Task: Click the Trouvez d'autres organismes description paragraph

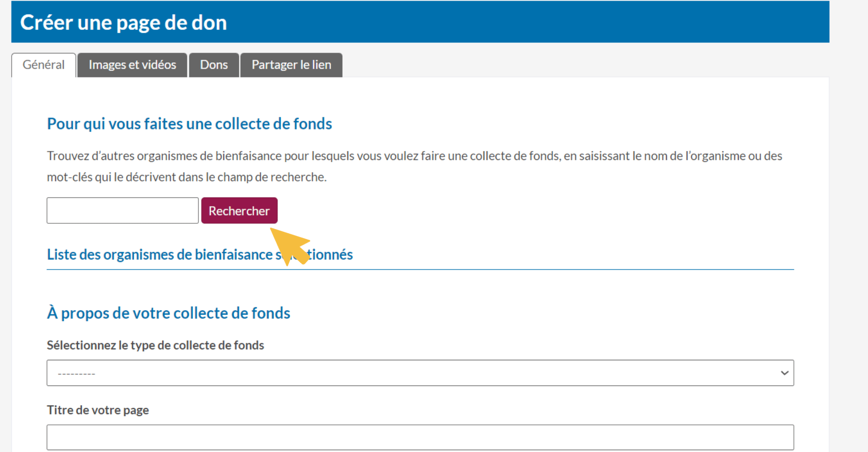Action: coord(414,166)
